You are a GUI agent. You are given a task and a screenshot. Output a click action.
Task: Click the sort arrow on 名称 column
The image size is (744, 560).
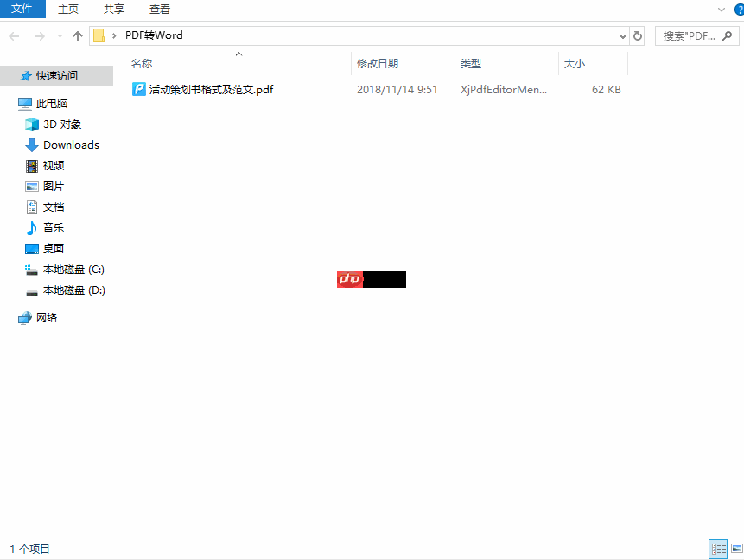pos(238,54)
